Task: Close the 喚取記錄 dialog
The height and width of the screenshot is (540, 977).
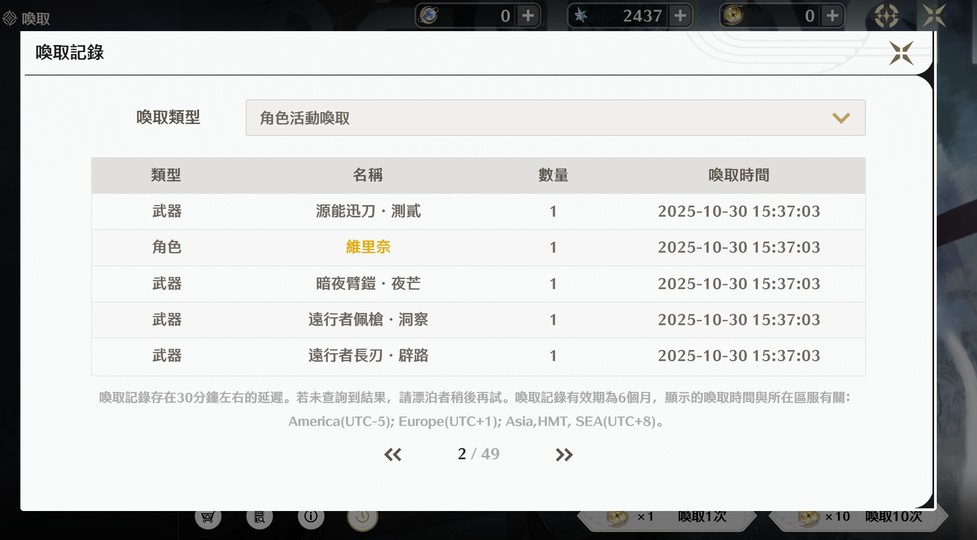Action: [900, 54]
